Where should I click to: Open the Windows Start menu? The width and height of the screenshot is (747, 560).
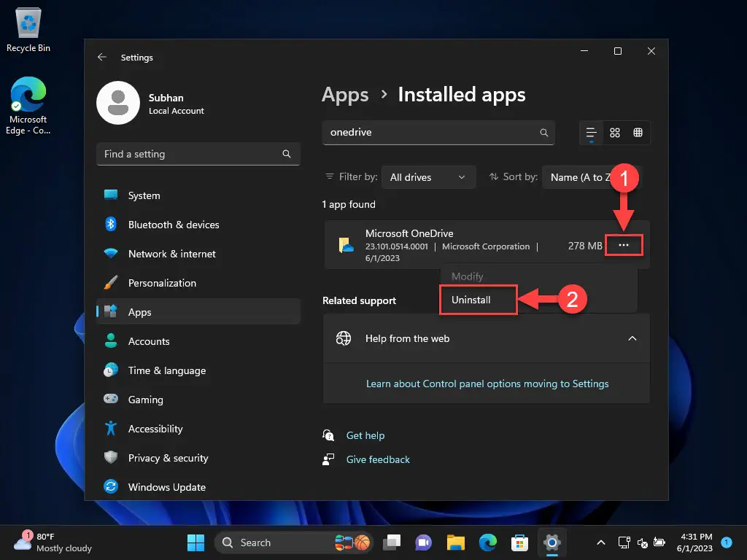pos(196,542)
